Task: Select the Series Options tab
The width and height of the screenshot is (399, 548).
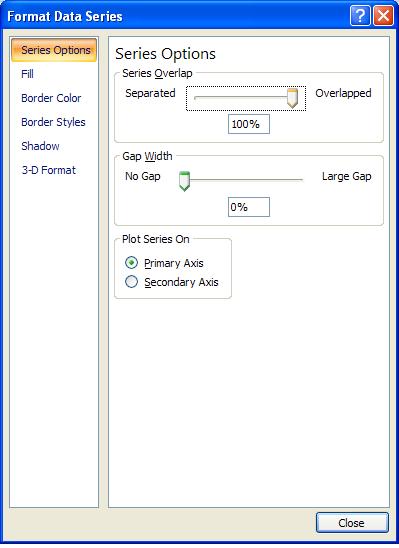Action: tap(54, 50)
